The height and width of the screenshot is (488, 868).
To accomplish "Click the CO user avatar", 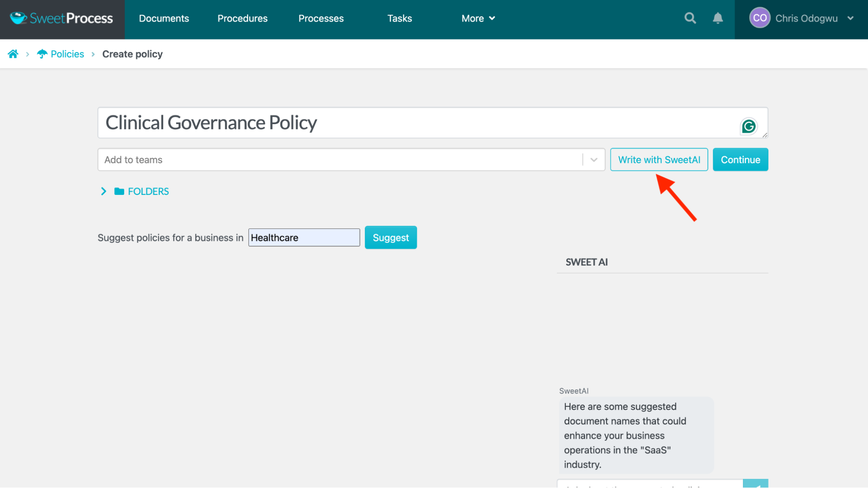I will [x=759, y=18].
